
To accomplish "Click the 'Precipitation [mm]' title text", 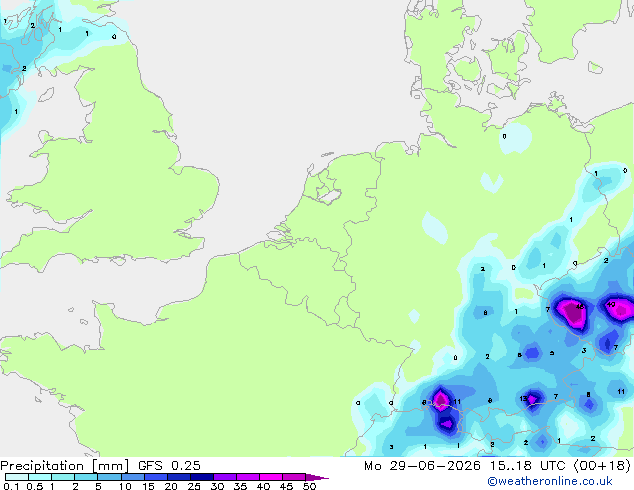I will (x=65, y=466).
